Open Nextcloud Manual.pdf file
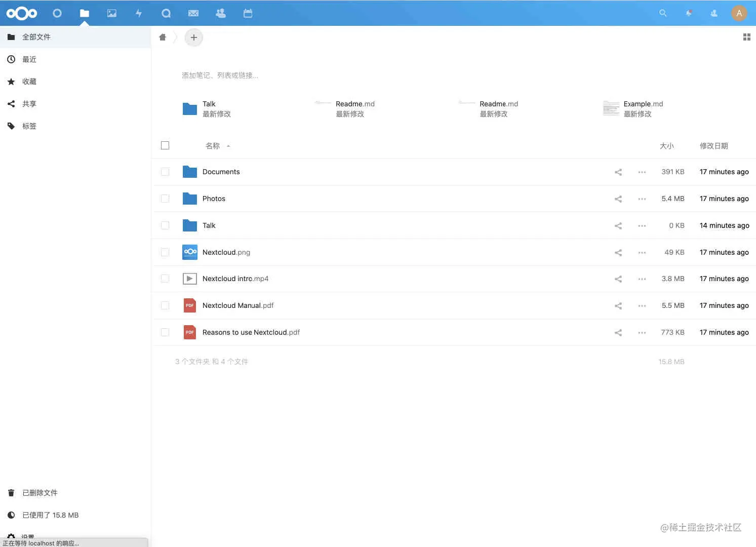The height and width of the screenshot is (547, 756). 238,305
